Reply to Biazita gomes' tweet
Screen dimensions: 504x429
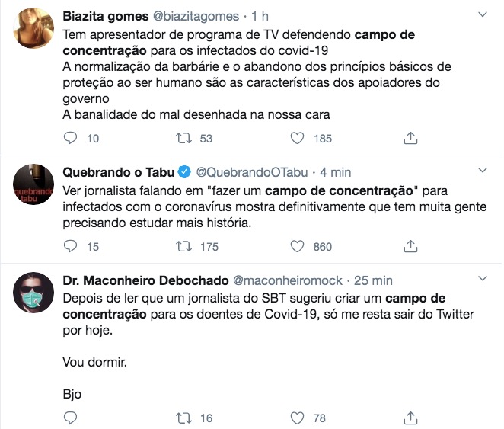[71, 138]
